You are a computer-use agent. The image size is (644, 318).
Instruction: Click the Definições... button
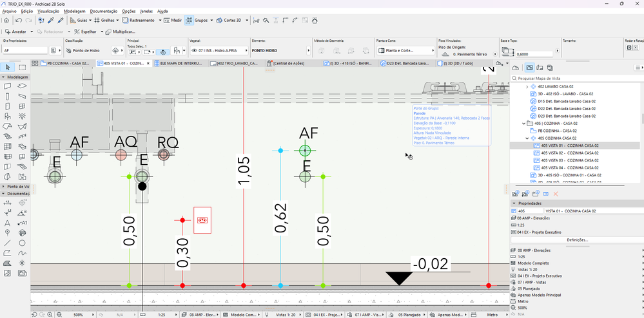(x=577, y=239)
